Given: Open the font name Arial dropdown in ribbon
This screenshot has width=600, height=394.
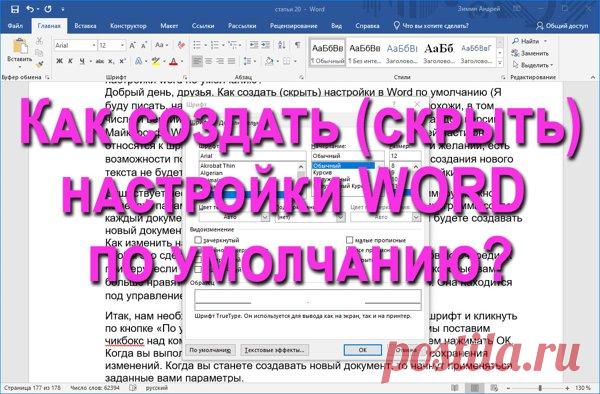Looking at the screenshot, I should click(x=94, y=46).
